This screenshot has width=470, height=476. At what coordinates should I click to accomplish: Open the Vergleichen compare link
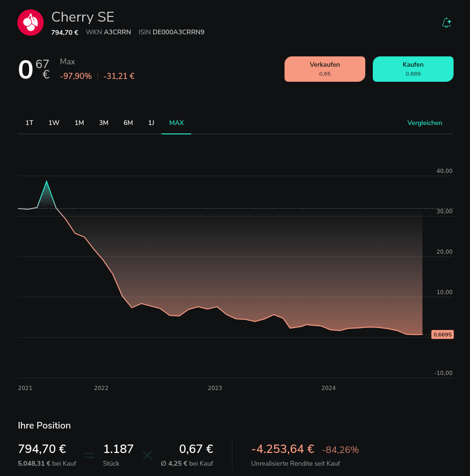(x=424, y=123)
